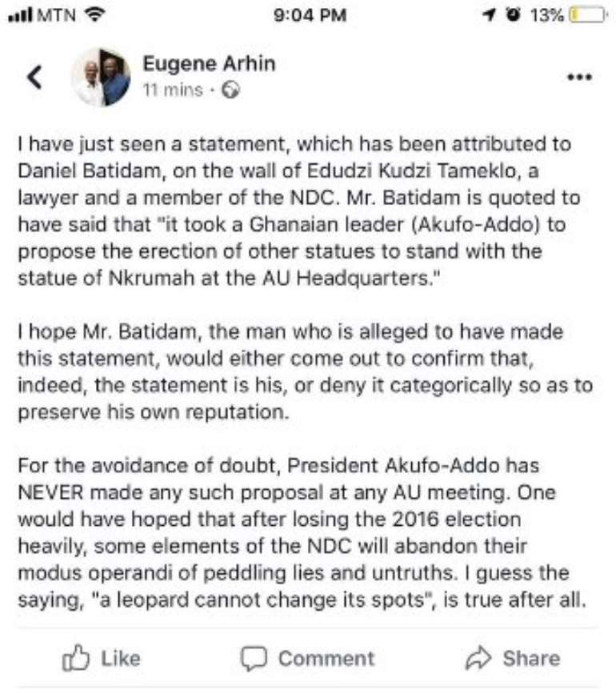
Task: Open the three-dot post options menu
Action: click(x=579, y=77)
